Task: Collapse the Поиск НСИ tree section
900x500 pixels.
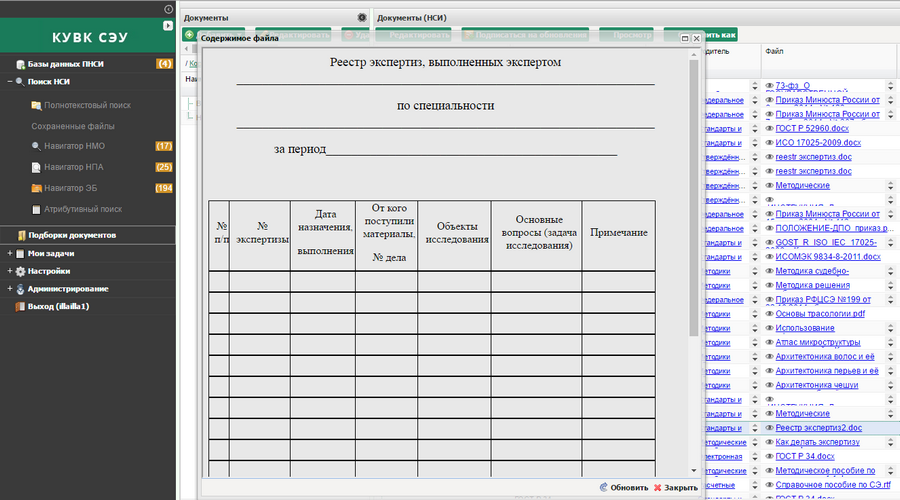Action: pyautogui.click(x=8, y=82)
